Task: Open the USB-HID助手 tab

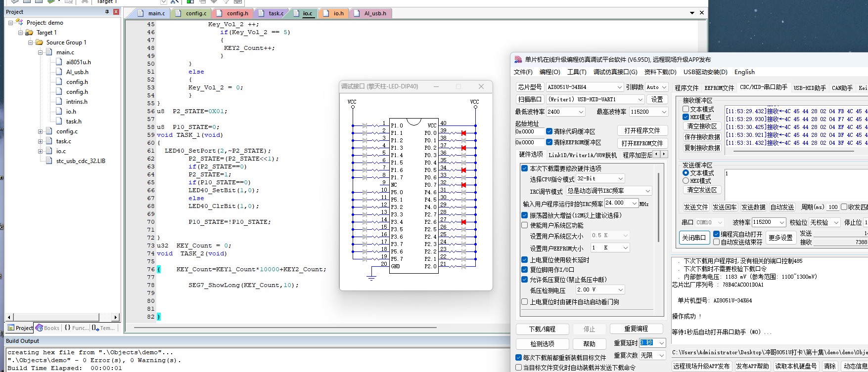Action: tap(809, 88)
